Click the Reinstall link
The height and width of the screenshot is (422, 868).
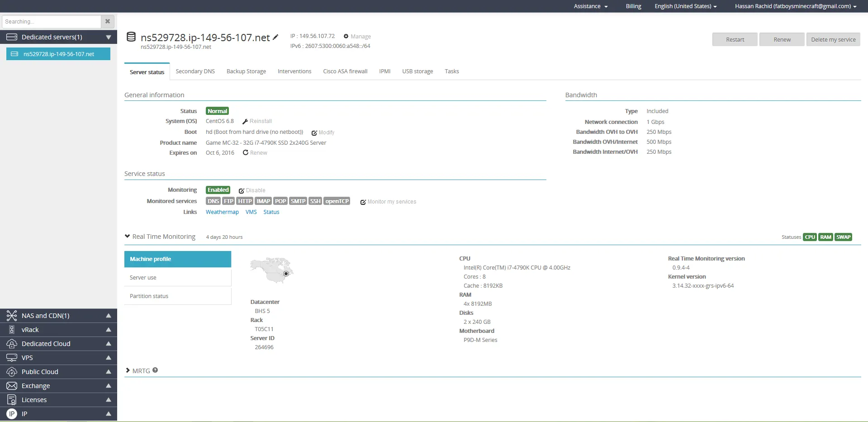click(261, 121)
